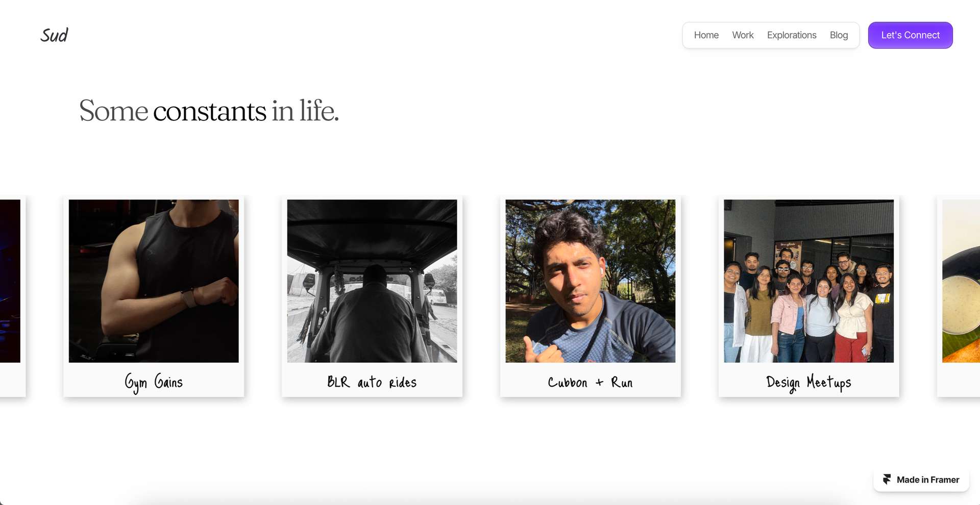This screenshot has height=505, width=980.
Task: Open the Made in Framer badge
Action: 921,479
